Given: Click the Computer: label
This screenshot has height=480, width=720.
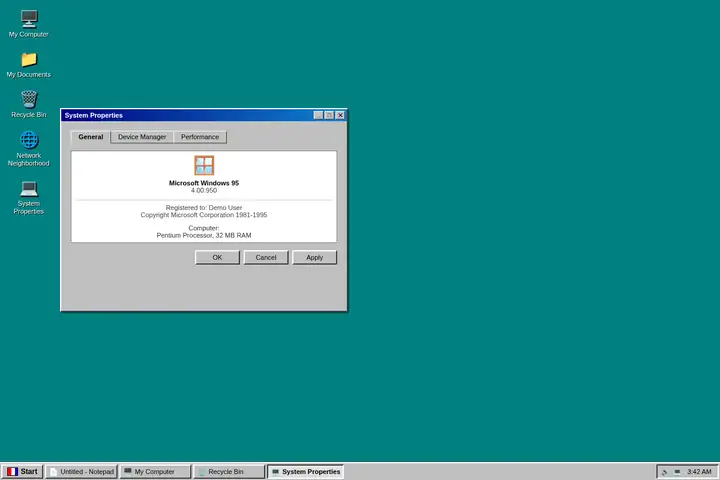Looking at the screenshot, I should coord(204,228).
